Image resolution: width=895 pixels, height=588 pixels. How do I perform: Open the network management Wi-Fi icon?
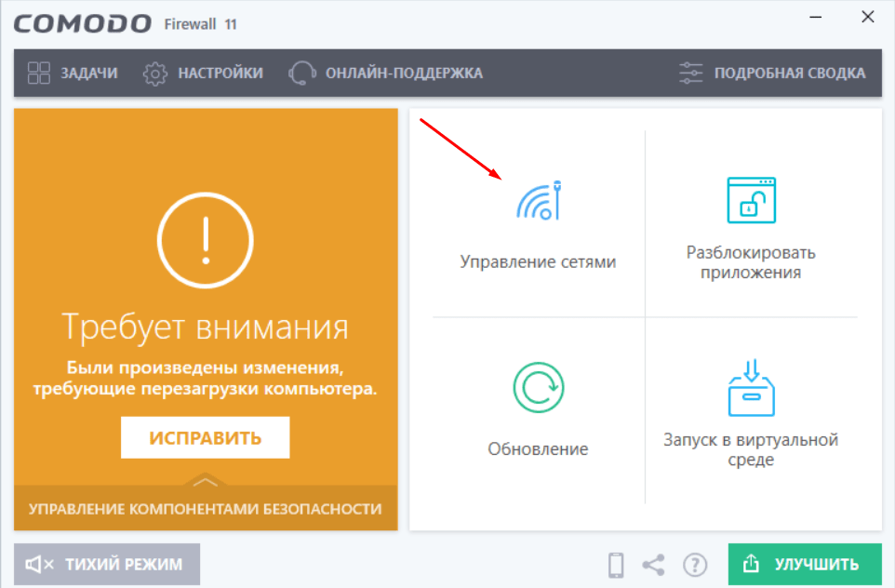(x=539, y=201)
